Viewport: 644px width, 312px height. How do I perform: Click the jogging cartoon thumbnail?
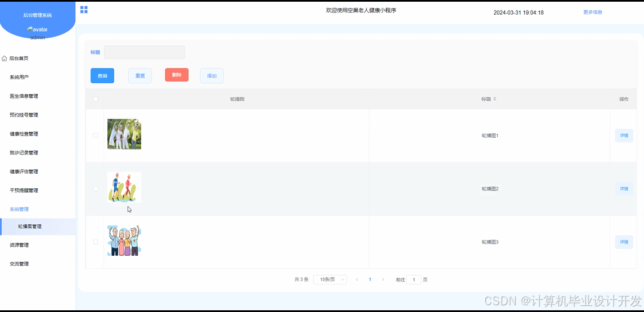(124, 187)
